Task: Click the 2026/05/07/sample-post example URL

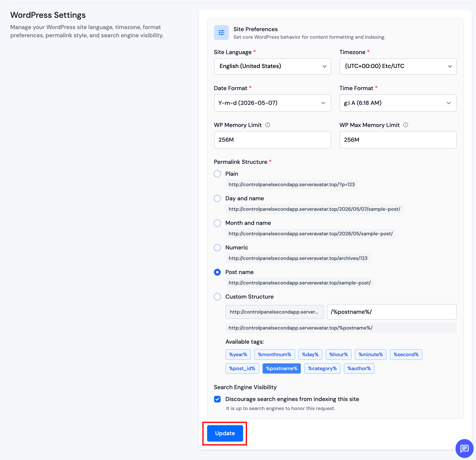Action: coord(314,209)
